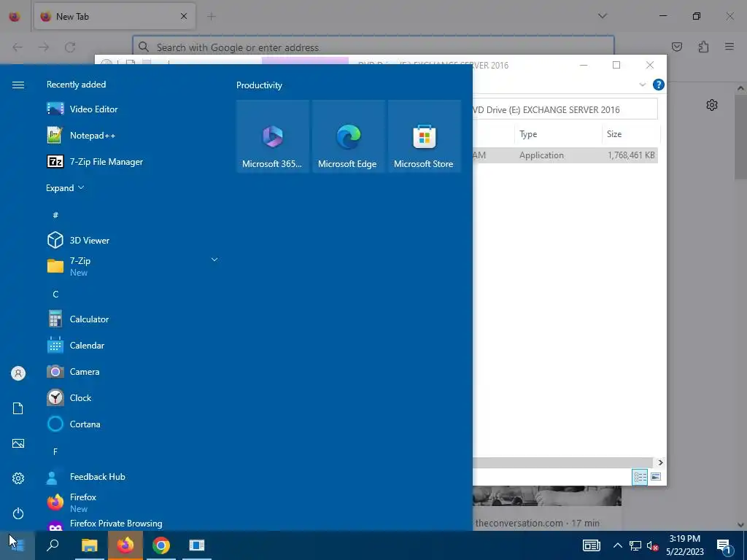This screenshot has width=747, height=560.
Task: Open Documents from Start sidebar
Action: 18,408
